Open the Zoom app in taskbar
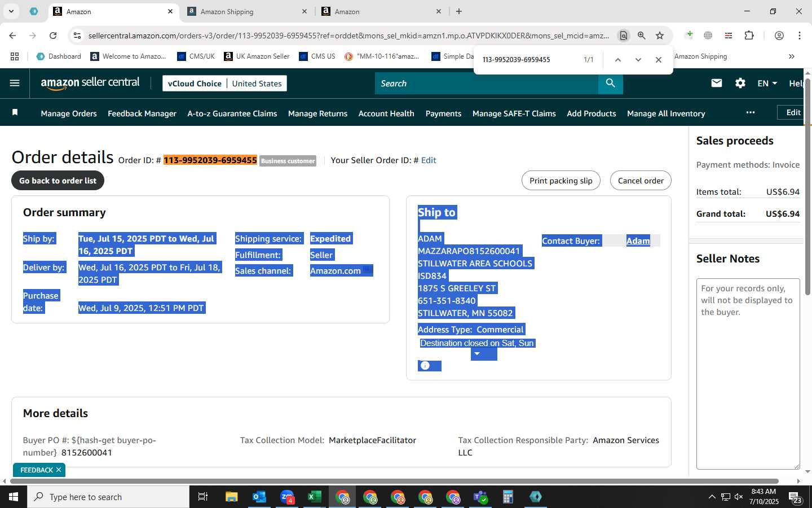The image size is (812, 508). click(287, 497)
